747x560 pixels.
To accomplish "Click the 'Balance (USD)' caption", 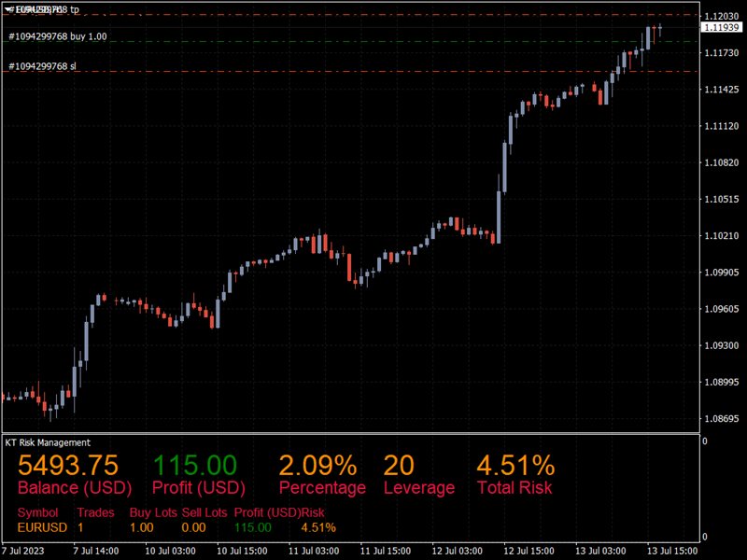I will tap(75, 487).
